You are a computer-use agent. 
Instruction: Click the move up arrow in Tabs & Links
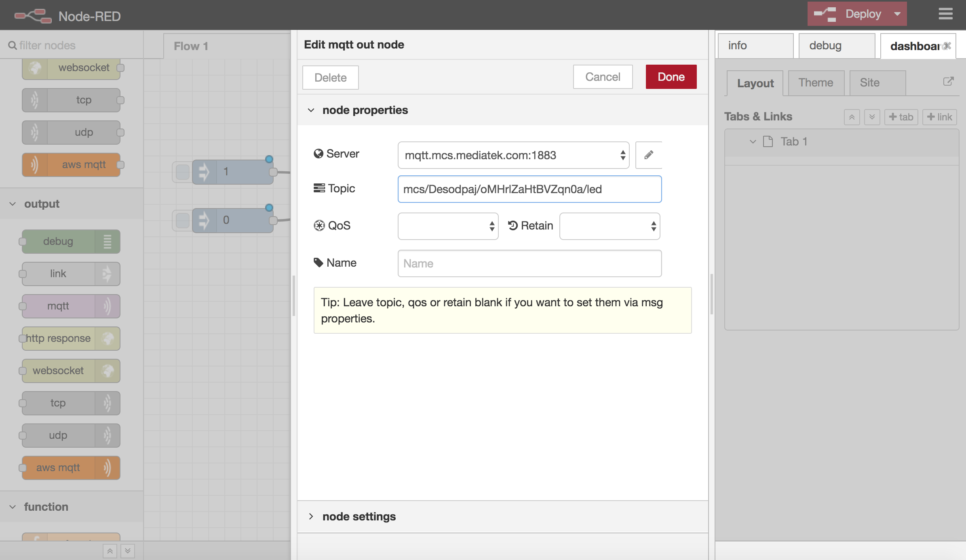(852, 117)
